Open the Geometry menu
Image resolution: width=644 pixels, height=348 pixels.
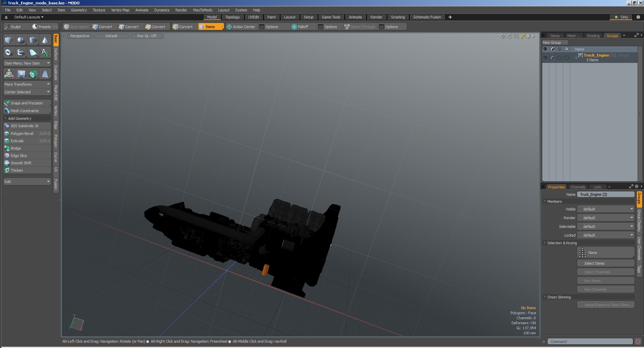(x=79, y=10)
